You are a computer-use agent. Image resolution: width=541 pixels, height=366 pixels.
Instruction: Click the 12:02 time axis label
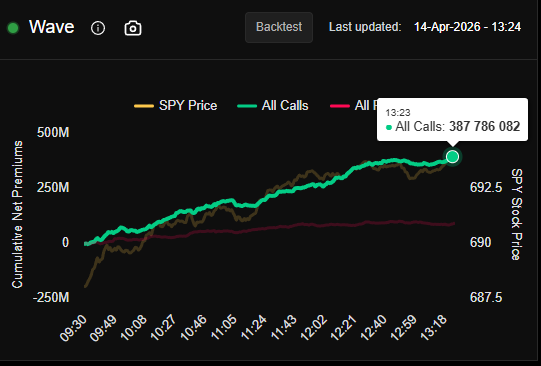click(313, 328)
